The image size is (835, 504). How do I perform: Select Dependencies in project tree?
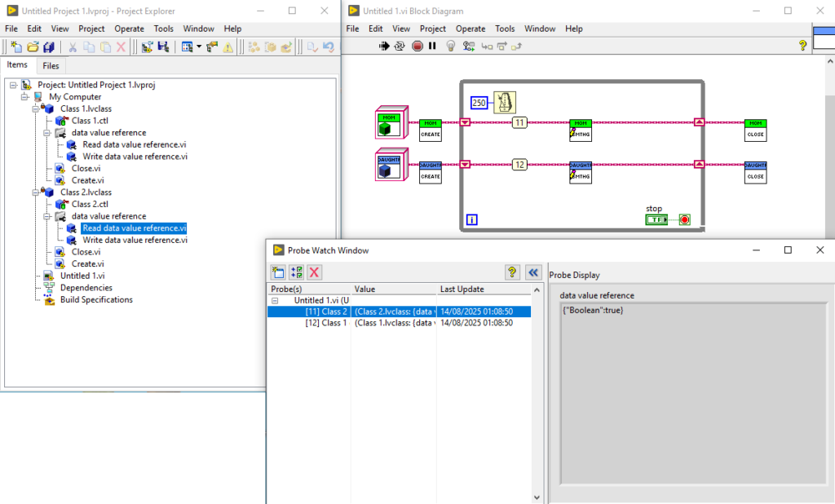[x=86, y=288]
